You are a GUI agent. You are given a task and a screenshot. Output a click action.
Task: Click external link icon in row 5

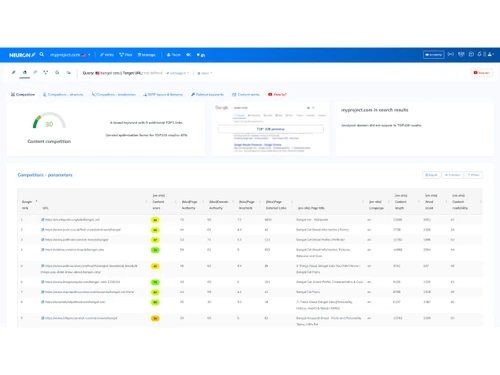[43, 266]
